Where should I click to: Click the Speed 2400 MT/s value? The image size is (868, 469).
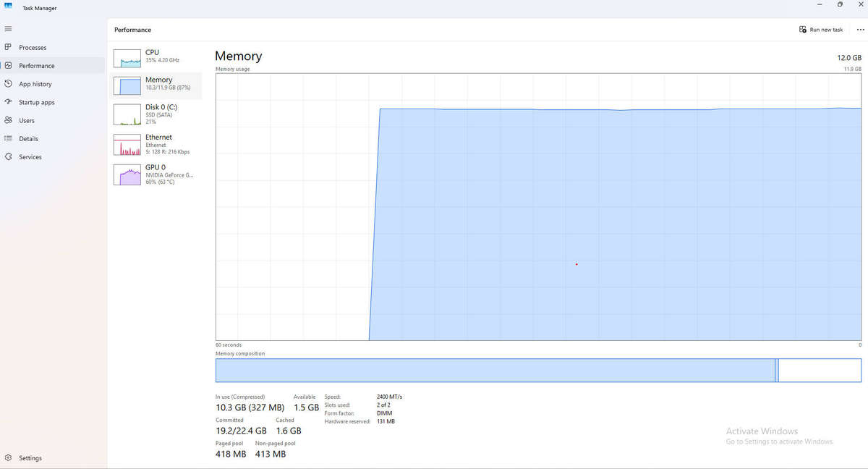point(389,397)
